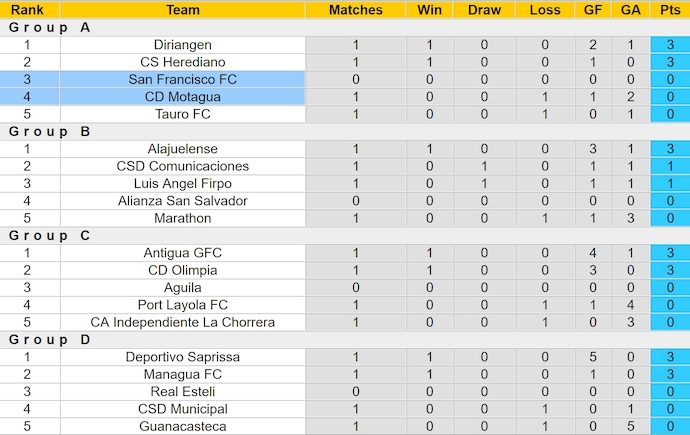Screen dimensions: 690x435
Task: Click the Rank column header
Action: 27,10
